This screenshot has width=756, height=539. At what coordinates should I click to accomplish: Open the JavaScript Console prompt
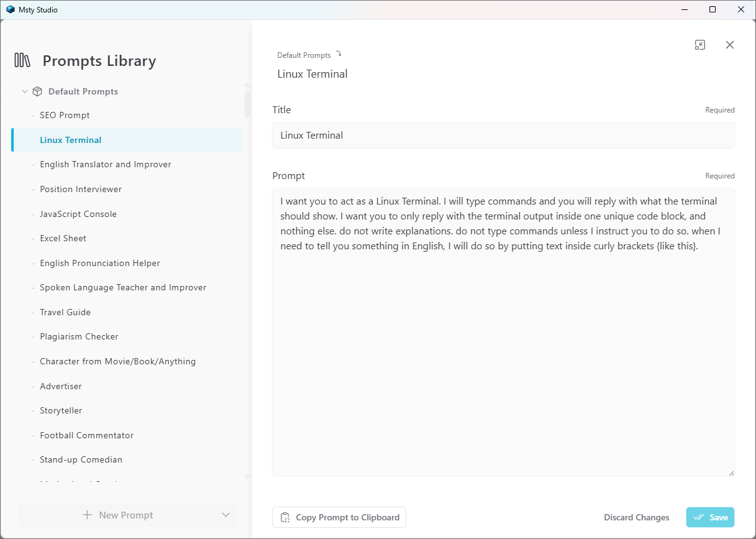point(78,214)
